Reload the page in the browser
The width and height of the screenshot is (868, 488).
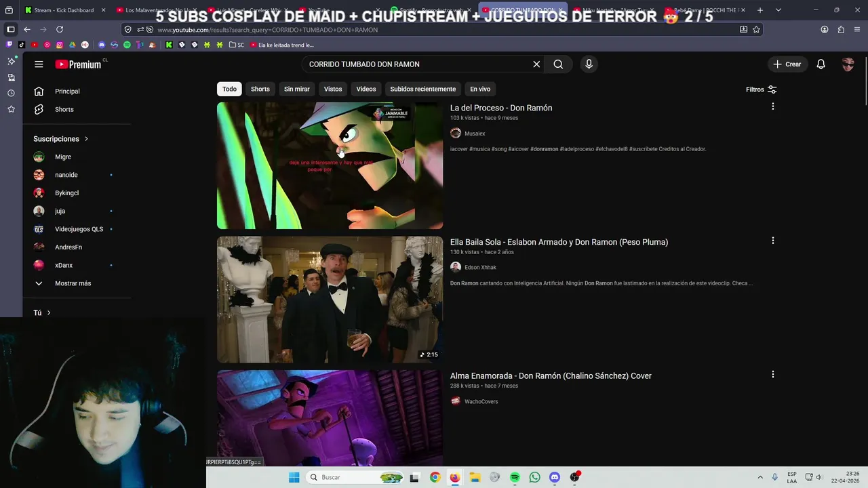click(x=60, y=30)
